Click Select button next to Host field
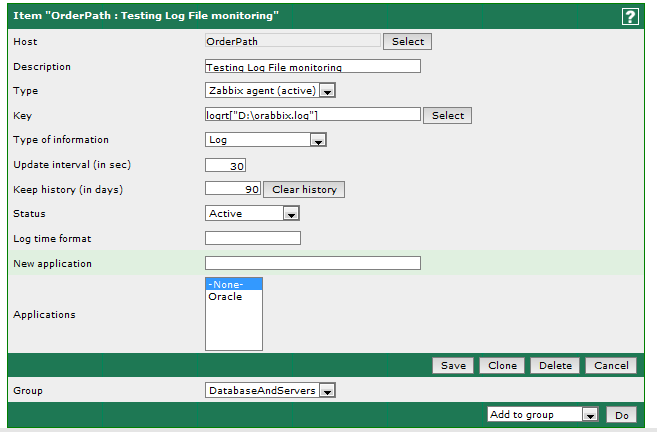 [407, 41]
